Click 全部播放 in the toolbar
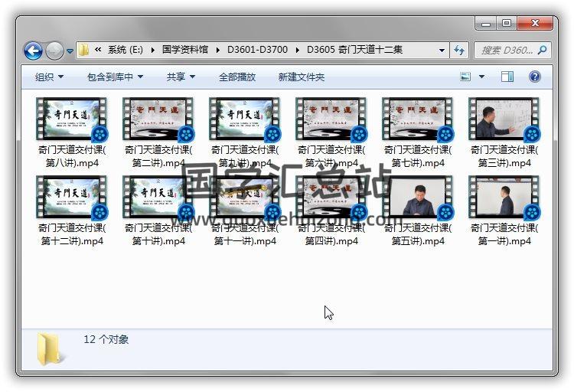This screenshot has width=574, height=392. (x=236, y=77)
